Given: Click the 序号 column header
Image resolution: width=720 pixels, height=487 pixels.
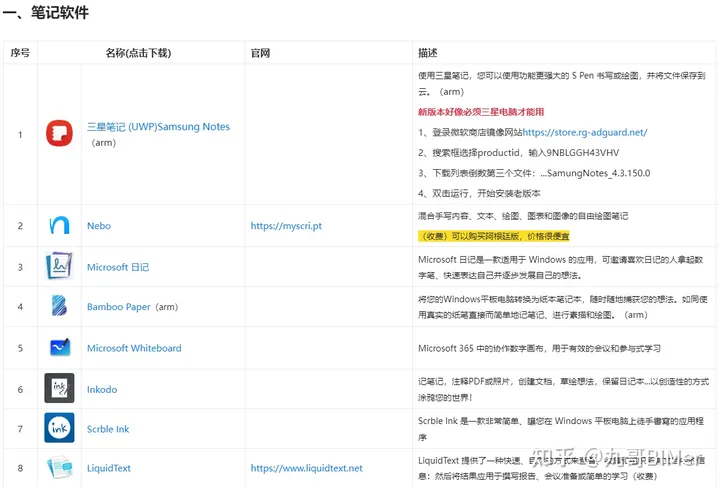Looking at the screenshot, I should coord(20,53).
